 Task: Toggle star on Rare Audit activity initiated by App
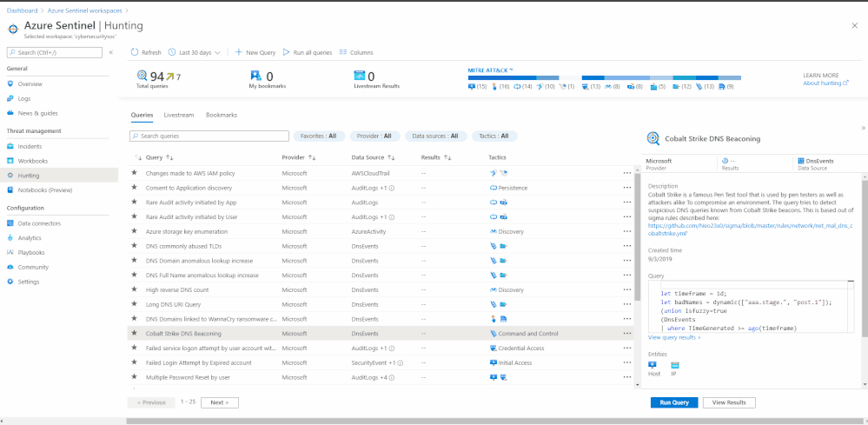click(x=134, y=202)
